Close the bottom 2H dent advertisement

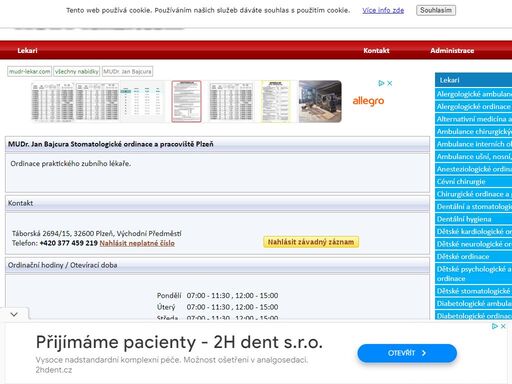tap(503, 326)
